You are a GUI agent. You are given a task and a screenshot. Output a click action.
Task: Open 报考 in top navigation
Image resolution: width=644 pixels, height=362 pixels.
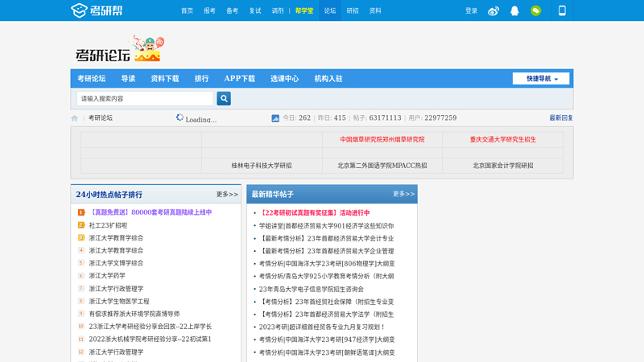pos(209,10)
